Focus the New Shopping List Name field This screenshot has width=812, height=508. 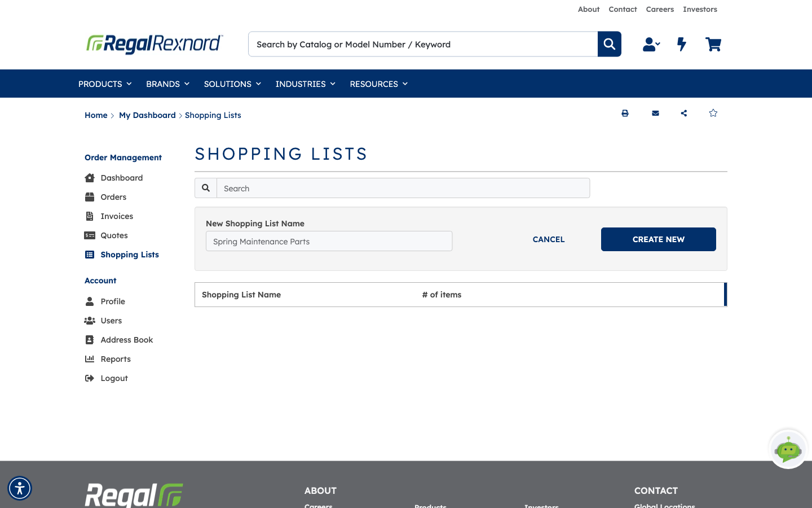(x=329, y=241)
